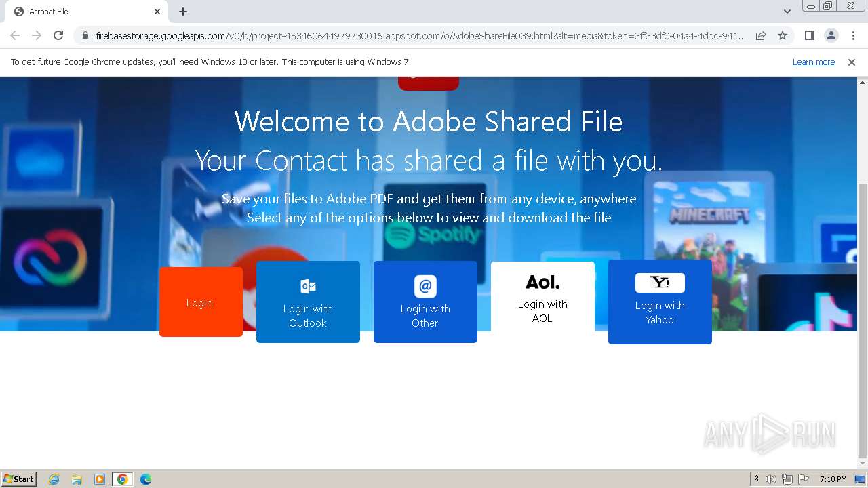Select the Login with Yahoo tile
This screenshot has width=868, height=488.
click(x=660, y=302)
